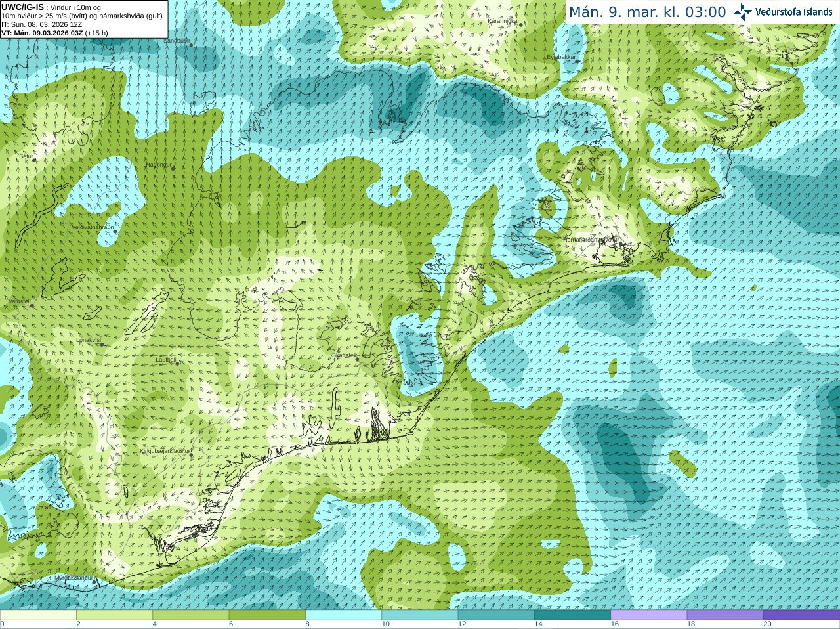Click the 16–18 m/s light purple legend swatch
This screenshot has height=629, width=840.
(x=649, y=615)
